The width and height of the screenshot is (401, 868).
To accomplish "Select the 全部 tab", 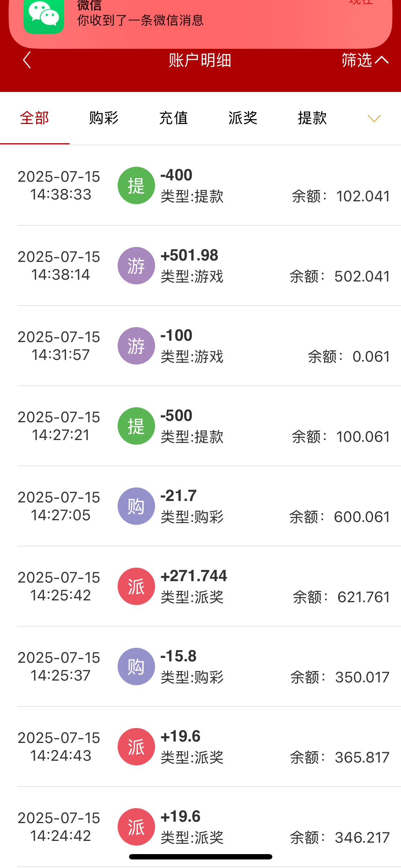I will [x=35, y=118].
